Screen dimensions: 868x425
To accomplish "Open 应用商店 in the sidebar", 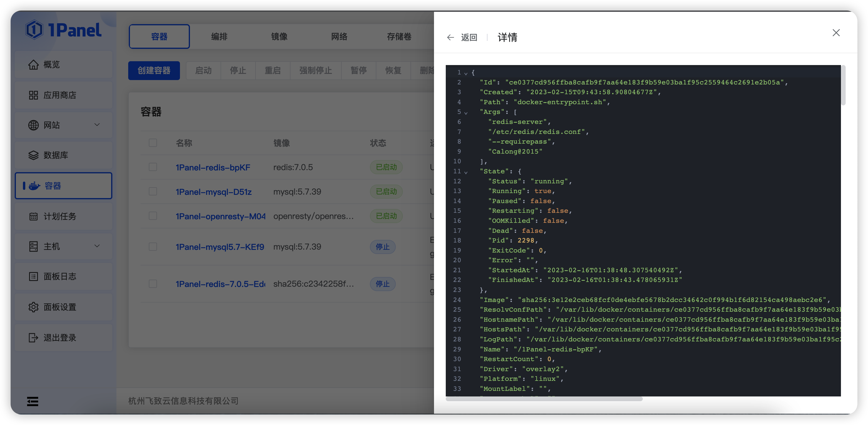I will point(63,95).
